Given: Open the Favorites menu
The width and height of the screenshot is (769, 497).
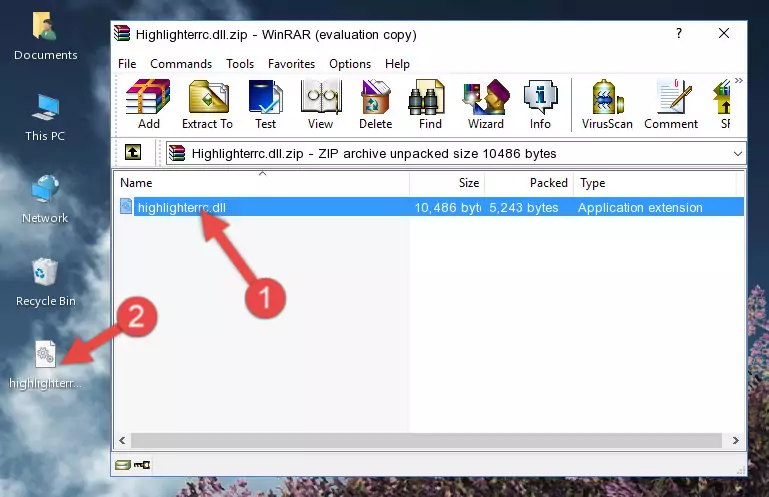Looking at the screenshot, I should click(x=291, y=64).
